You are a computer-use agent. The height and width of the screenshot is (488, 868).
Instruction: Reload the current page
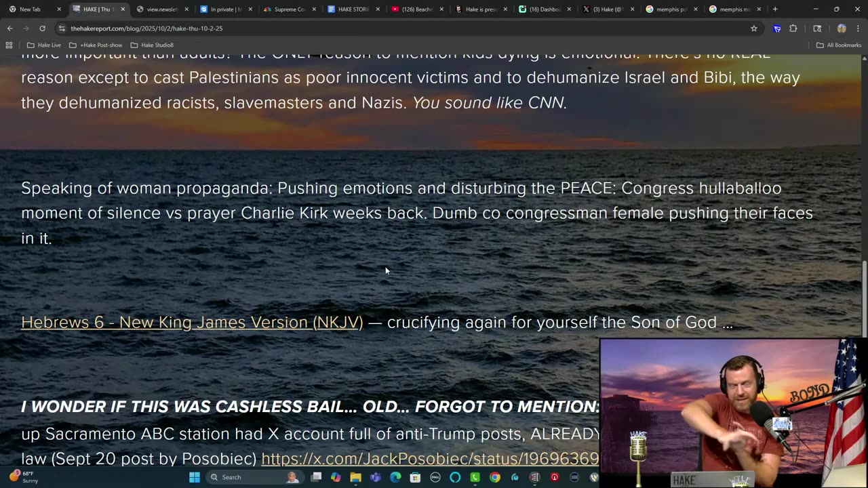[x=42, y=28]
